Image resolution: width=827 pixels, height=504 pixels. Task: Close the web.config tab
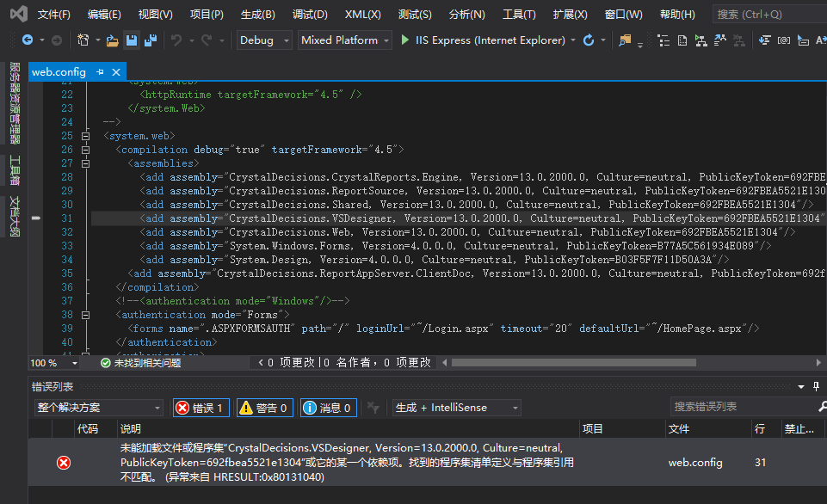116,71
